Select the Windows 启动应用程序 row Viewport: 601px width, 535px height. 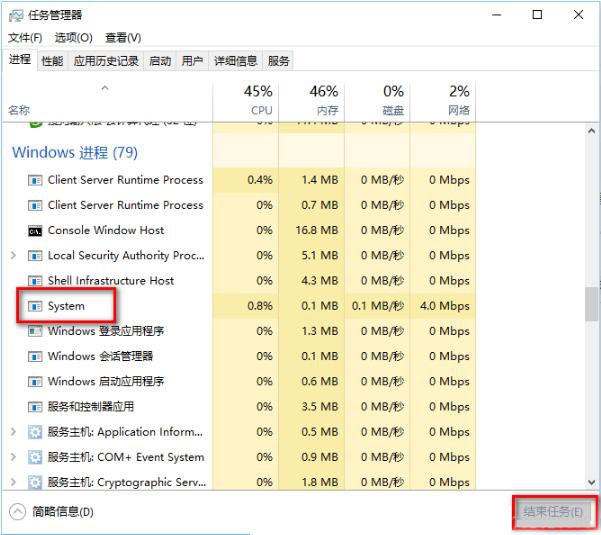[x=240, y=382]
